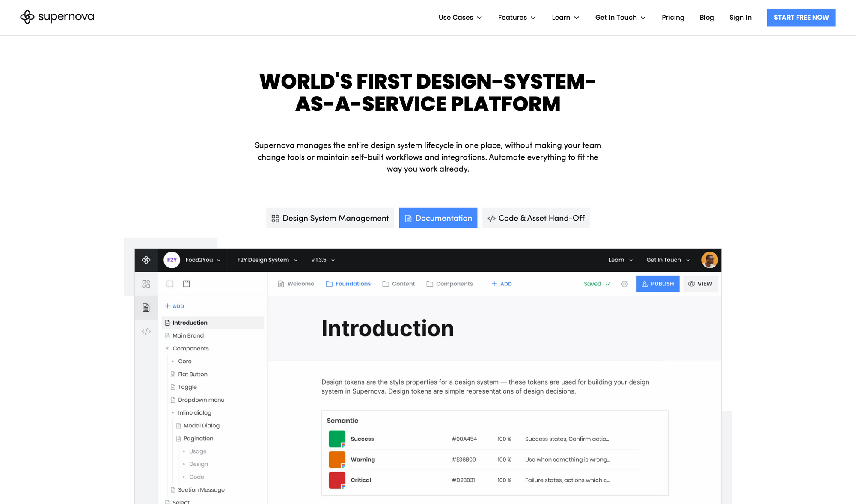This screenshot has width=856, height=504.
Task: Click the page icon beside Section Message
Action: pyautogui.click(x=173, y=489)
